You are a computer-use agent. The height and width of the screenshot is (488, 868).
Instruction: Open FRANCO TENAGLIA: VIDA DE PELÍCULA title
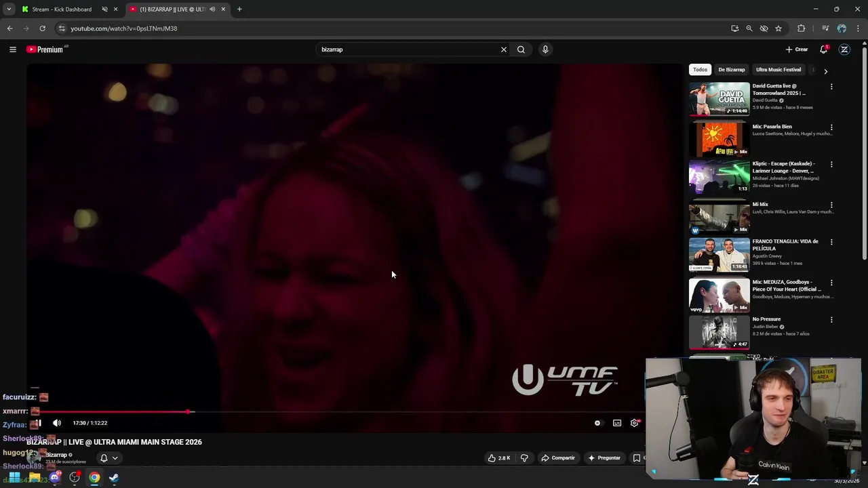tap(785, 245)
